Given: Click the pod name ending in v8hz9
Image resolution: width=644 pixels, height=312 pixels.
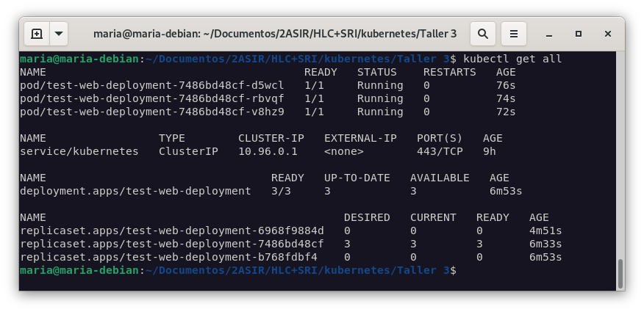Looking at the screenshot, I should pos(152,112).
